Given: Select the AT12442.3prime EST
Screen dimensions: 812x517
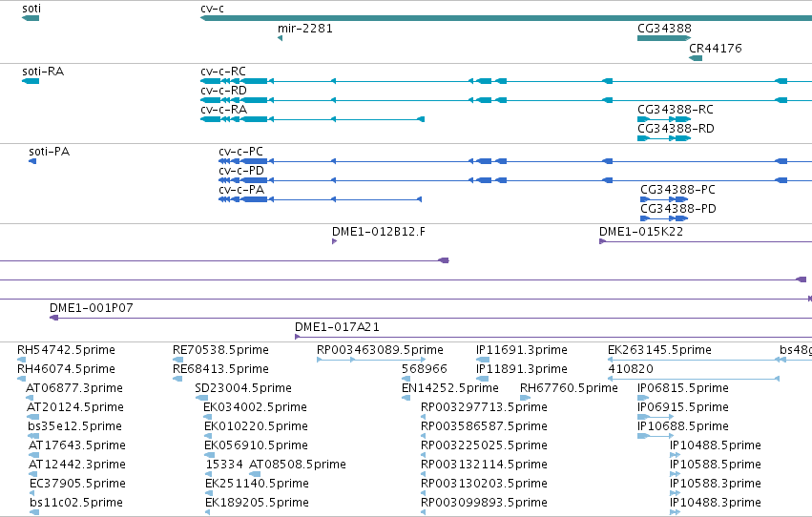Looking at the screenshot, I should pyautogui.click(x=34, y=474).
